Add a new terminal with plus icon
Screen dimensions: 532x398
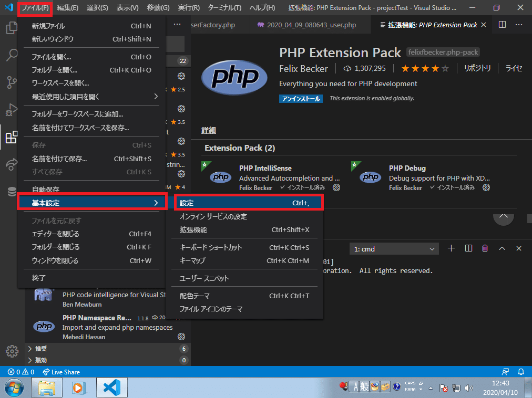[x=451, y=248]
